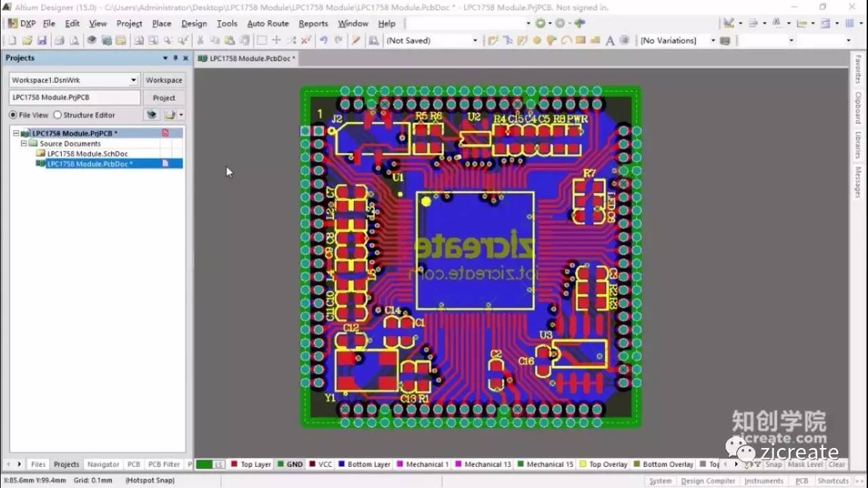Click the green navigate-back circle icon
The width and height of the screenshot is (868, 488).
pos(540,23)
